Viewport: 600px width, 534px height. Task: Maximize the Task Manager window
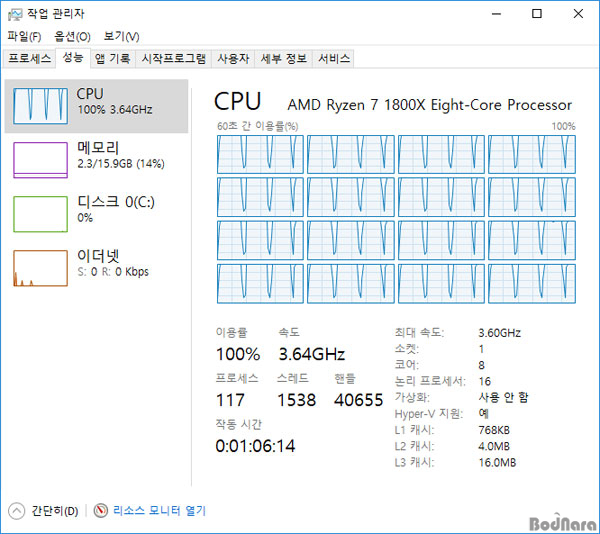[x=537, y=14]
